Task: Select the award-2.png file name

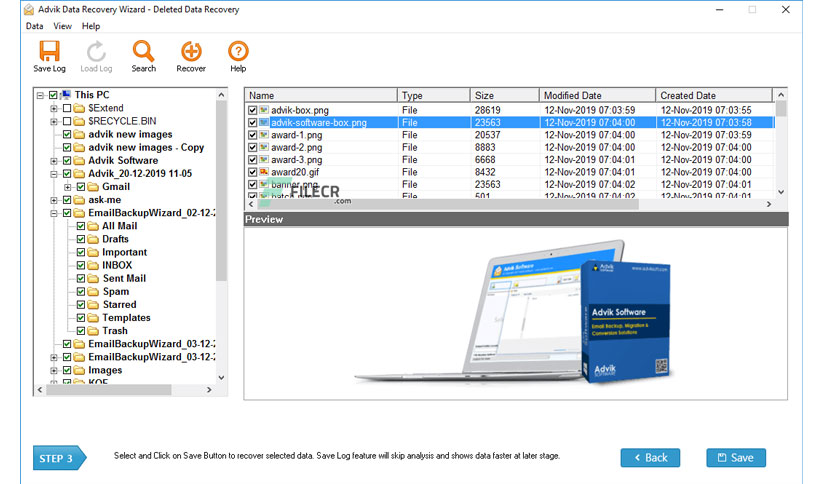Action: [x=296, y=148]
